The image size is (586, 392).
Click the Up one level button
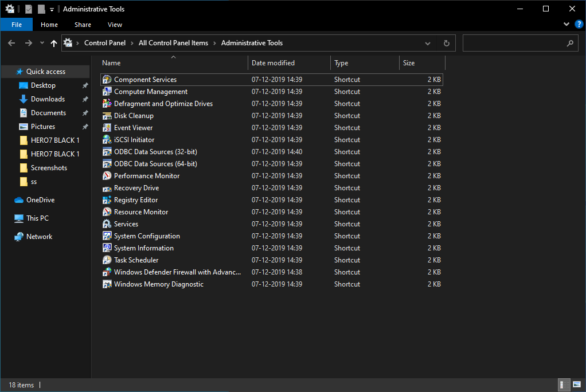(x=54, y=43)
